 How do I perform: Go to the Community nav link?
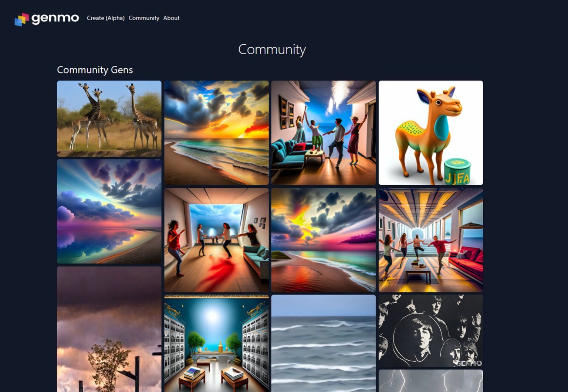[x=144, y=18]
